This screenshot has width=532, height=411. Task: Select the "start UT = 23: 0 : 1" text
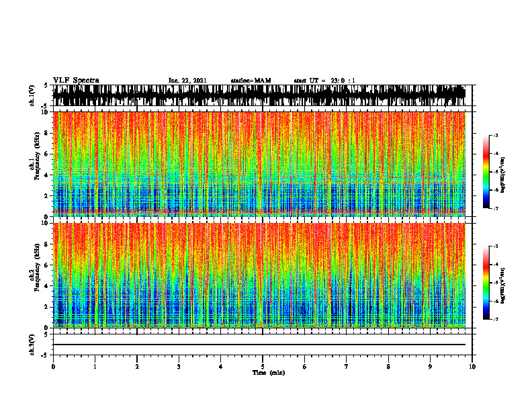pyautogui.click(x=324, y=81)
